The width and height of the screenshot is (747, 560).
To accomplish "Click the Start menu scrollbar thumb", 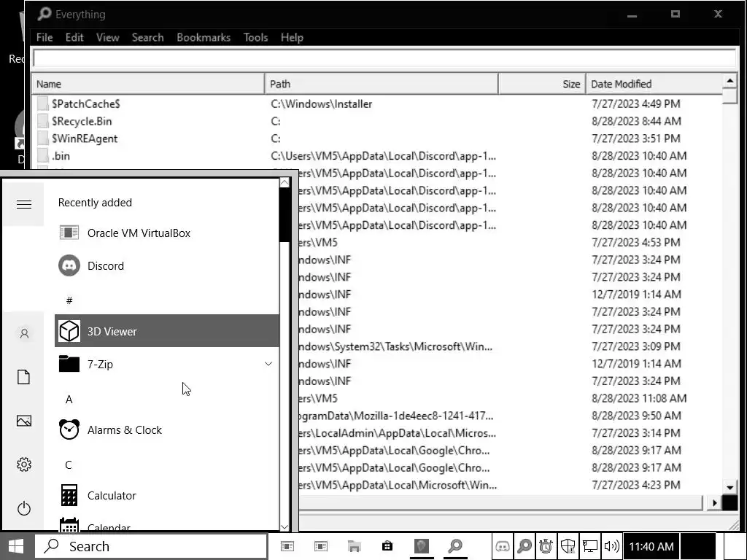I will (285, 215).
